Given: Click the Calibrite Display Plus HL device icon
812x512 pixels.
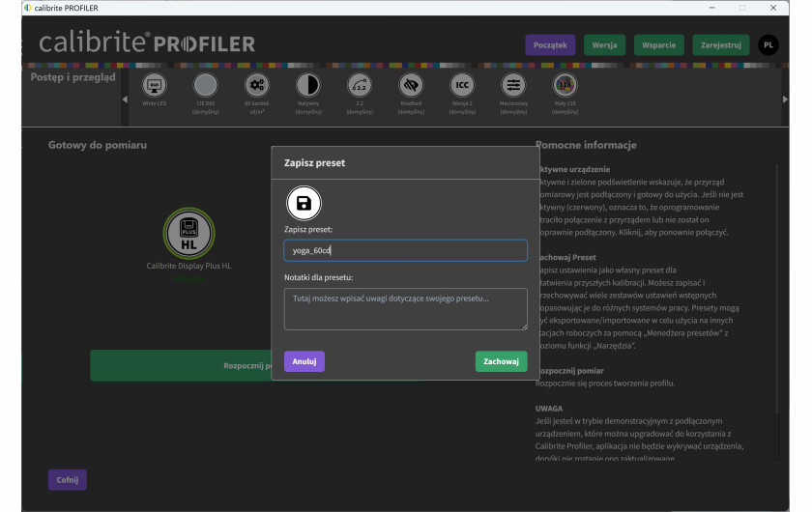Looking at the screenshot, I should pyautogui.click(x=189, y=234).
